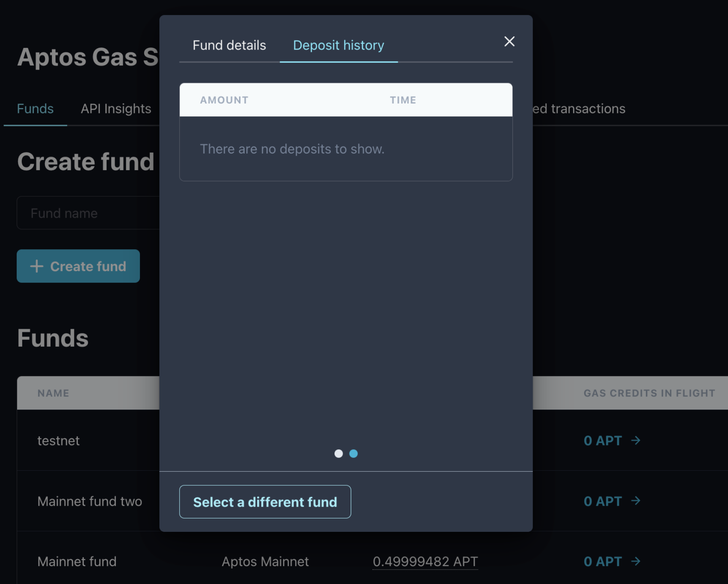This screenshot has width=728, height=584.
Task: Click the arrow icon in the testnet row
Action: [x=636, y=440]
